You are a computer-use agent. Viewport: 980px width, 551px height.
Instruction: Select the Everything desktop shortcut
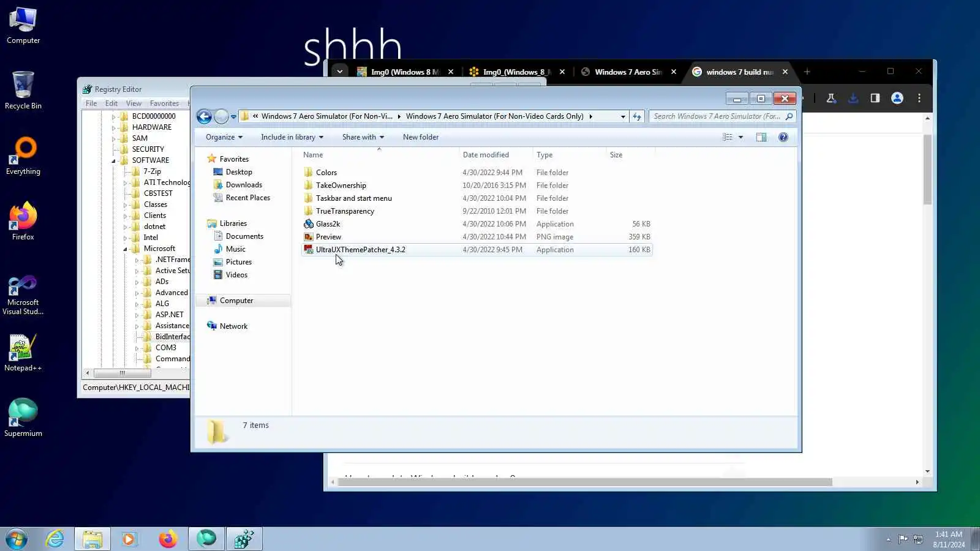[x=23, y=156]
